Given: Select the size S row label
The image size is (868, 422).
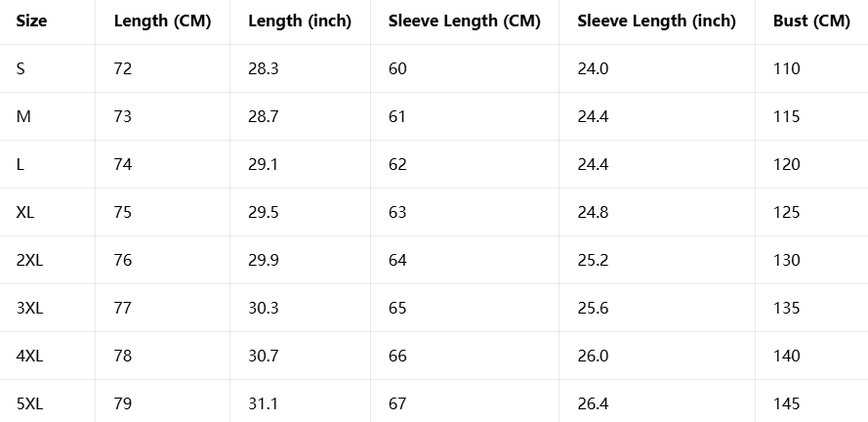Looking at the screenshot, I should pyautogui.click(x=21, y=68).
